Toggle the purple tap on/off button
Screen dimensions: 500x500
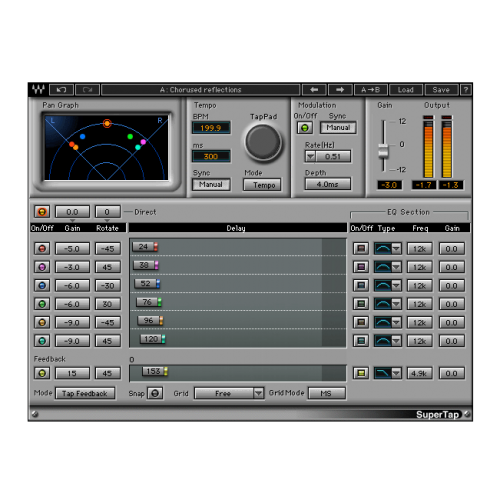pos(42,267)
